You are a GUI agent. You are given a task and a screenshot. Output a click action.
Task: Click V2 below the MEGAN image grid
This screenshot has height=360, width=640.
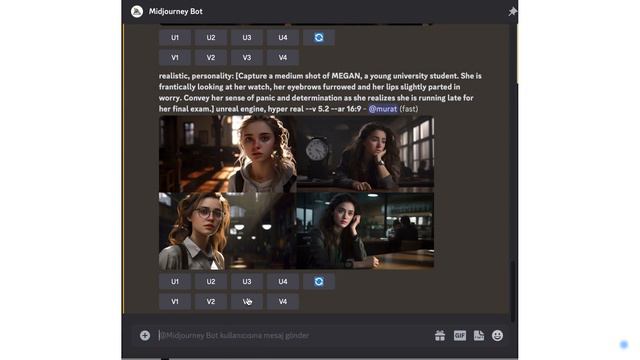211,302
